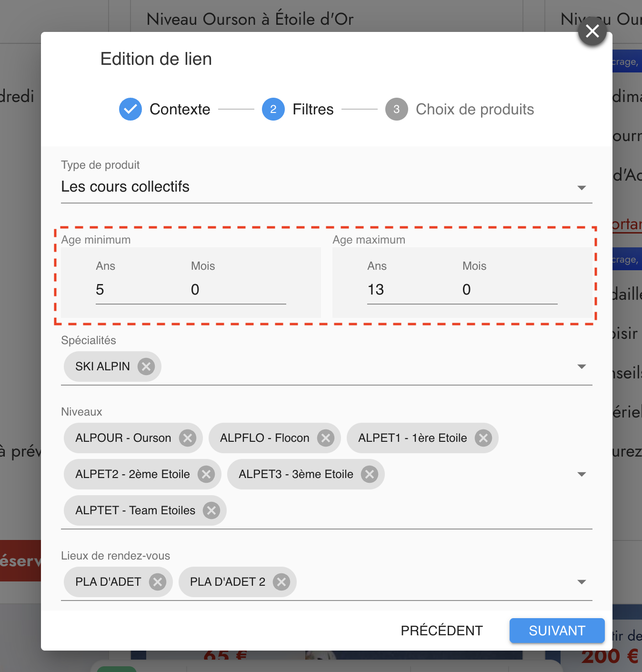Delete the ALPFLO - Flocon chip
The height and width of the screenshot is (672, 642).
click(x=326, y=438)
